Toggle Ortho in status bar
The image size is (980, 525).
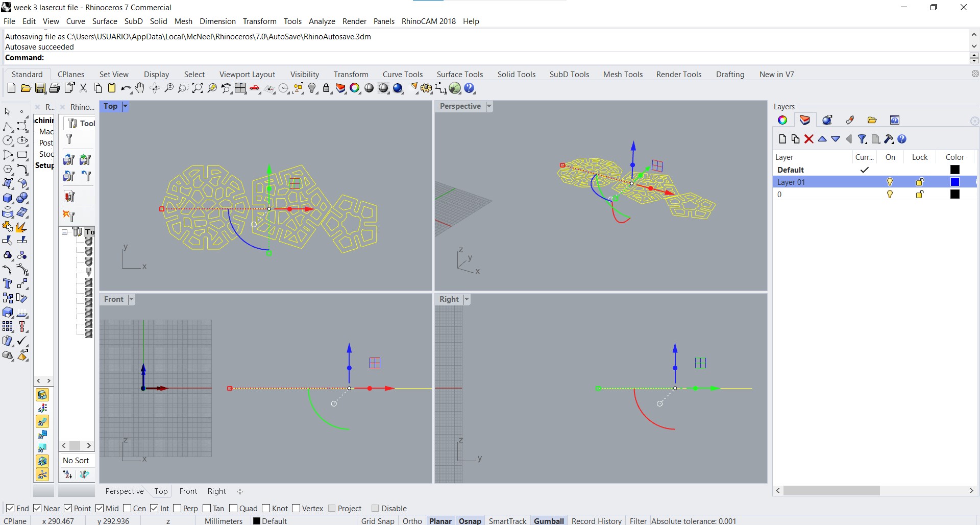[412, 520]
